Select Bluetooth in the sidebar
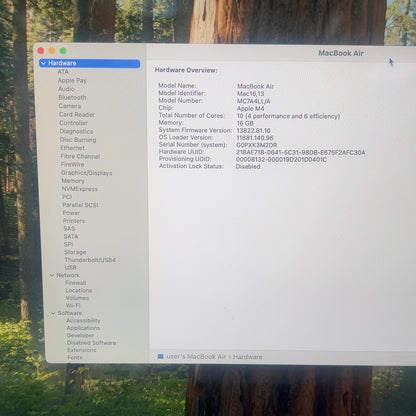This screenshot has width=416, height=416. (72, 98)
